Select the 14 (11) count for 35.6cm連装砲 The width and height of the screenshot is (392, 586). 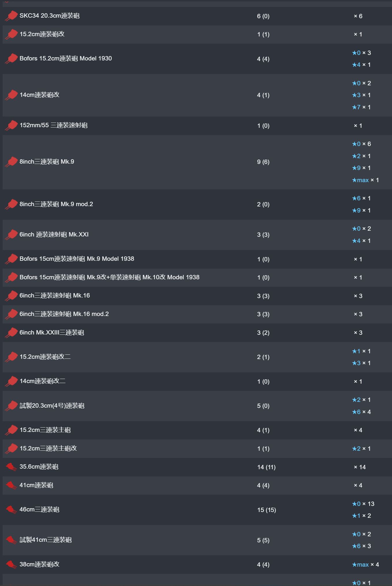(266, 467)
